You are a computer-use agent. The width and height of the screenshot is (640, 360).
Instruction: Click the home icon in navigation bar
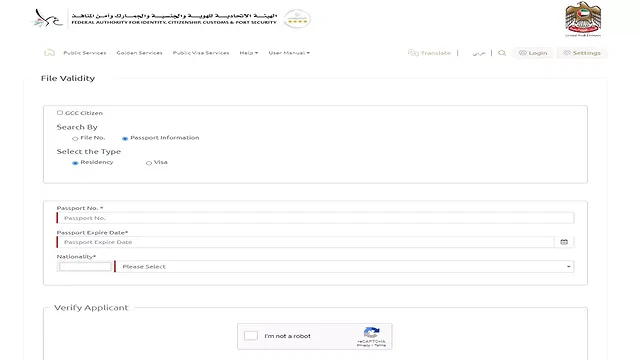[x=49, y=53]
